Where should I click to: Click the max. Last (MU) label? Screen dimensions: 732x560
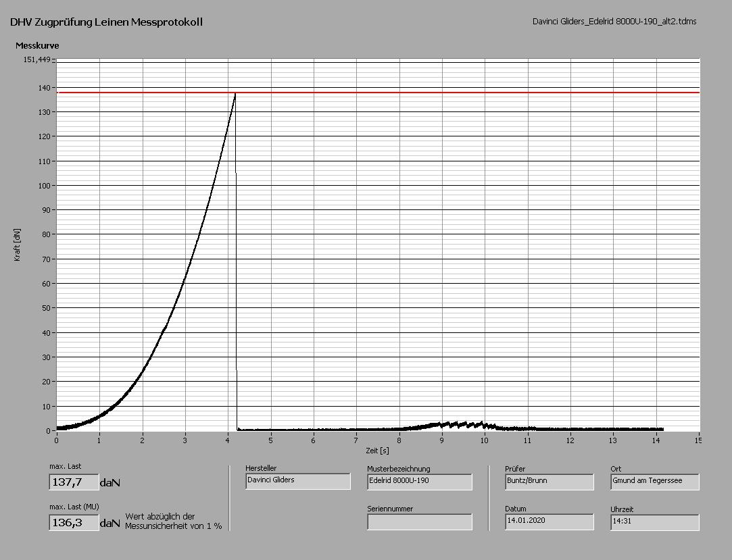pyautogui.click(x=74, y=507)
